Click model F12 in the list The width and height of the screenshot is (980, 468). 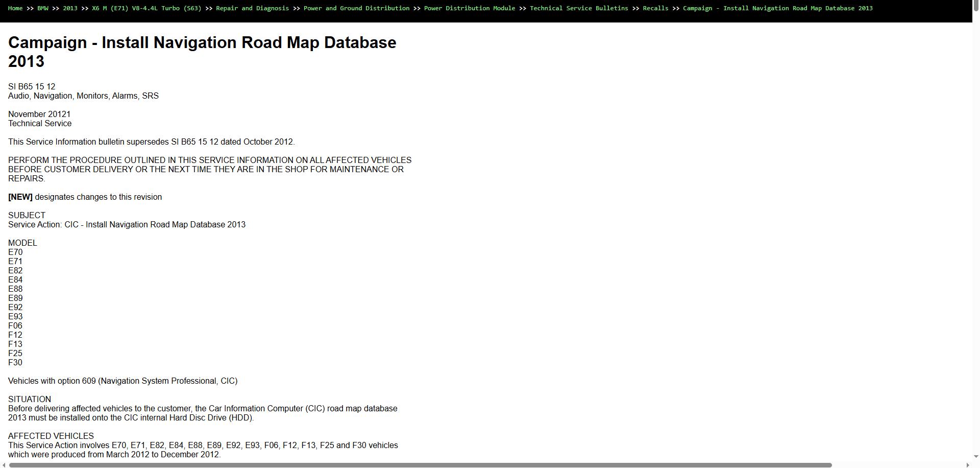(15, 335)
